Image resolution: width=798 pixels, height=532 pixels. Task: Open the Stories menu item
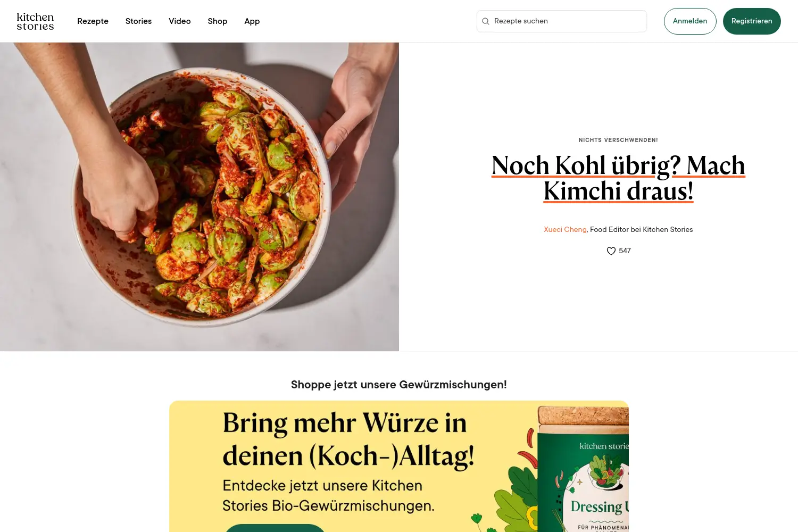coord(138,21)
